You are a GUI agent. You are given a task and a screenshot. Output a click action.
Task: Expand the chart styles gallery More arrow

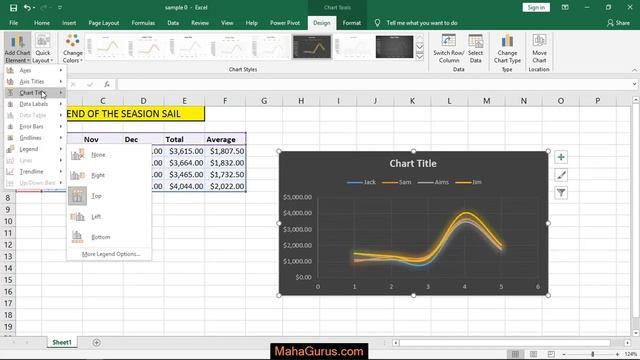420,57
